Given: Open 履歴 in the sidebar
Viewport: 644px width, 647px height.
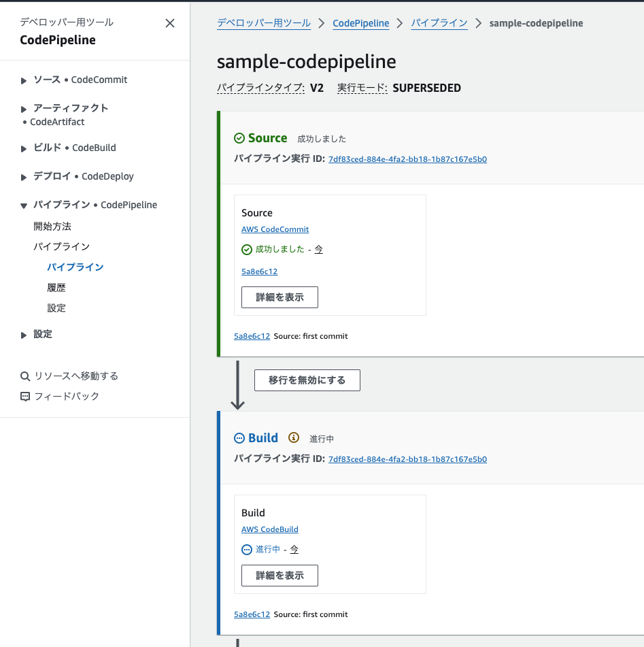Looking at the screenshot, I should click(x=56, y=288).
